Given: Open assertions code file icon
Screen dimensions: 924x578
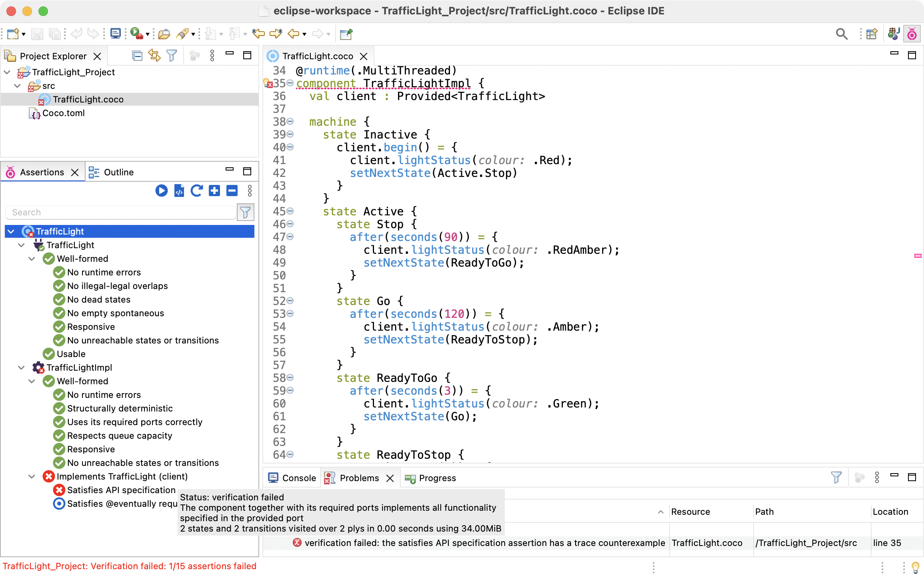Looking at the screenshot, I should click(179, 191).
